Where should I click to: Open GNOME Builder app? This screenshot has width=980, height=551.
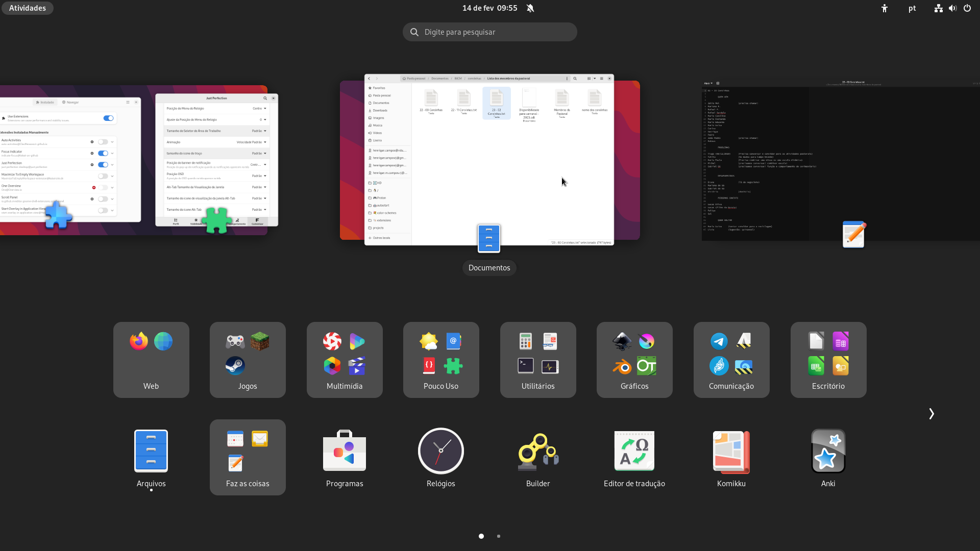[x=537, y=452]
